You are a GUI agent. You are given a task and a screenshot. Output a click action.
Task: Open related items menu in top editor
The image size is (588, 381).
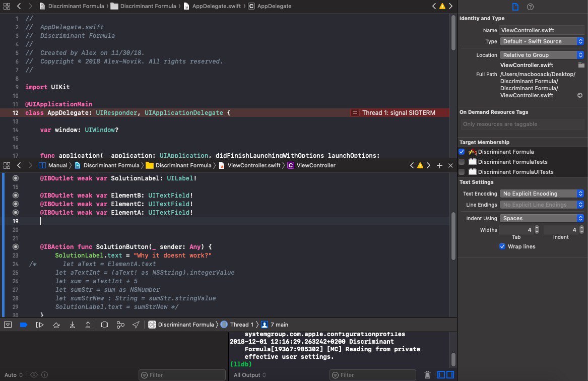(x=7, y=6)
